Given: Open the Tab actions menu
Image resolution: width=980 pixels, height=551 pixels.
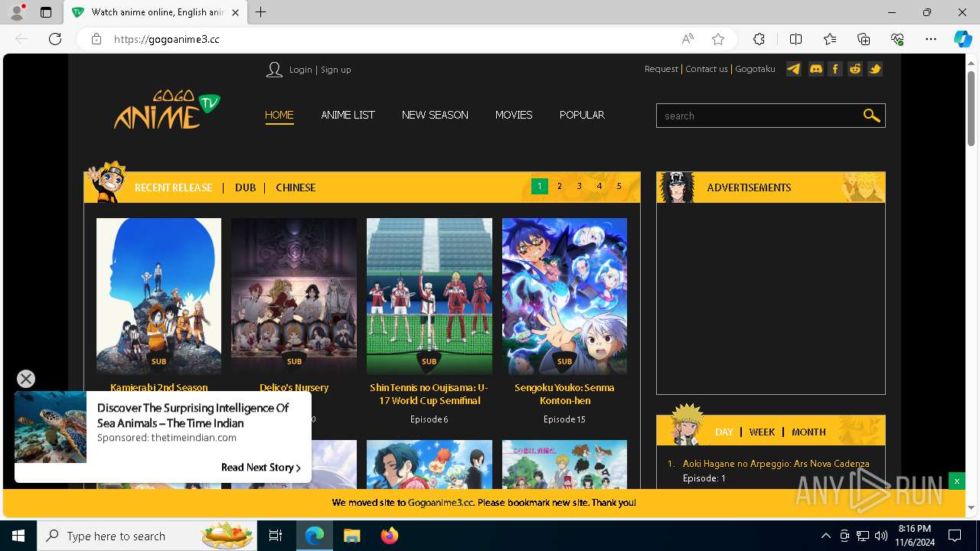Looking at the screenshot, I should tap(46, 12).
